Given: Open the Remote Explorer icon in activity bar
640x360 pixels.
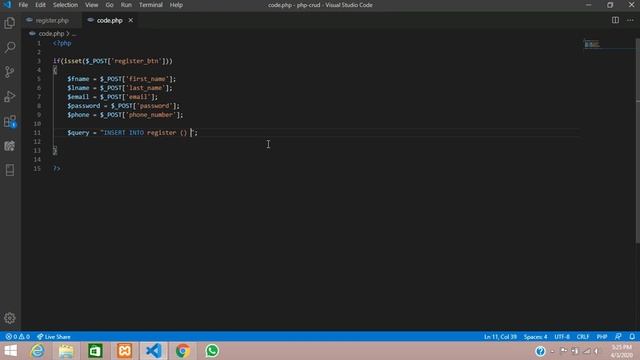Looking at the screenshot, I should click(x=10, y=146).
